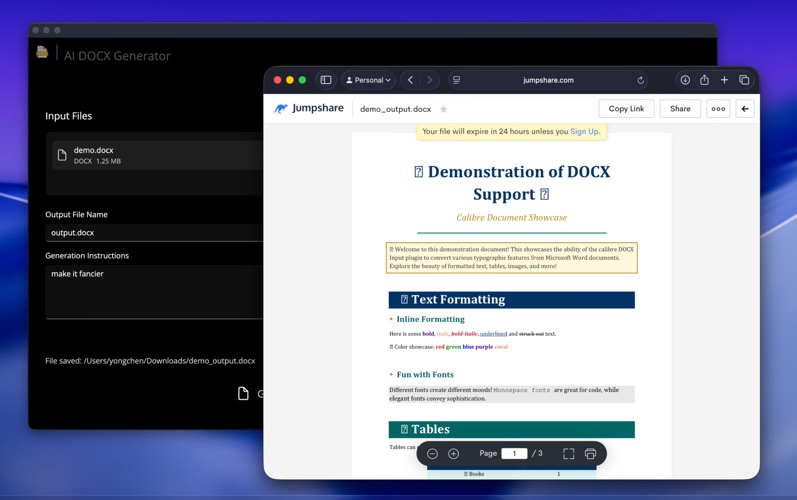This screenshot has height=500, width=797.
Task: Click the Safari share icon
Action: pos(704,80)
